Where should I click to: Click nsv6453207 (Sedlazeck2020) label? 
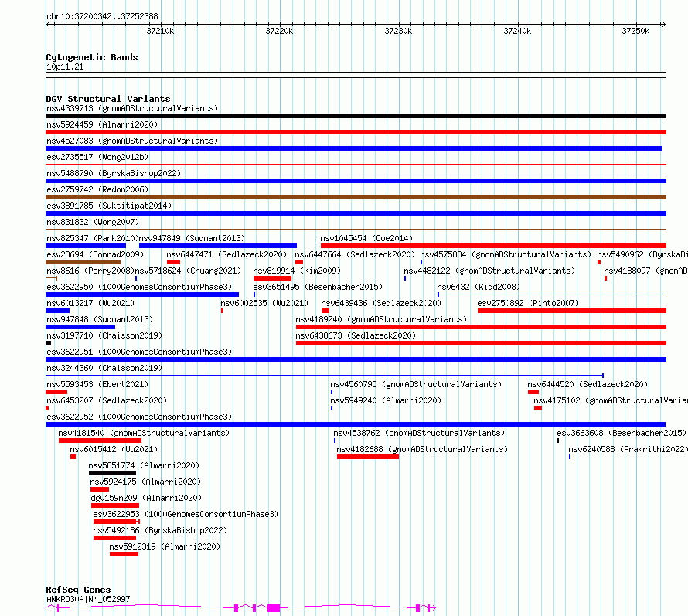click(107, 400)
